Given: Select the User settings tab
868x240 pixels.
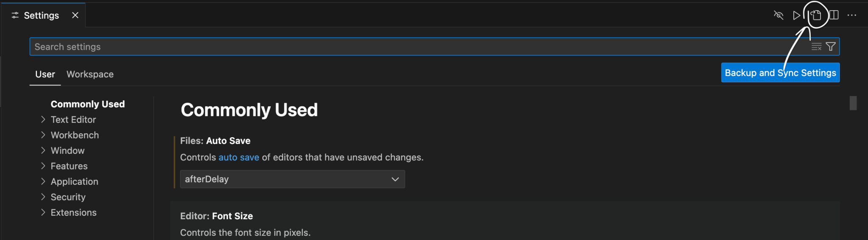Looking at the screenshot, I should pos(45,74).
